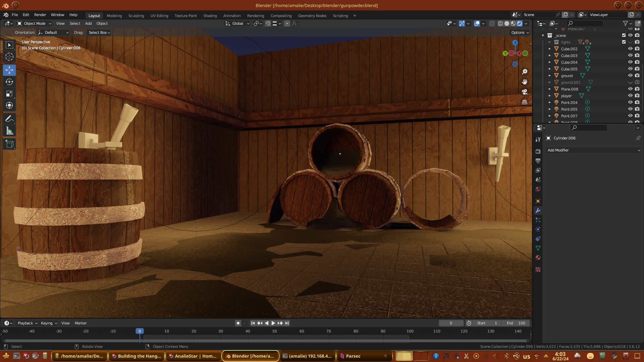644x362 pixels.
Task: Select the Measure tool
Action: (9, 131)
